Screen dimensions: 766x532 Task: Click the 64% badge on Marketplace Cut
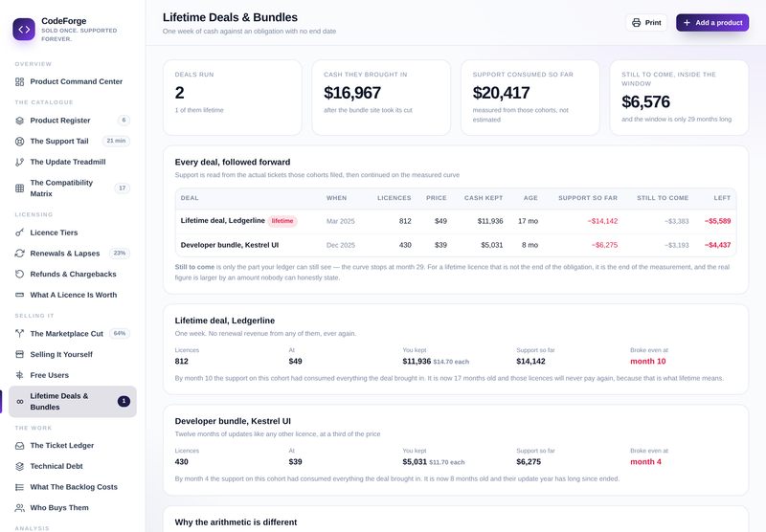[x=119, y=334]
